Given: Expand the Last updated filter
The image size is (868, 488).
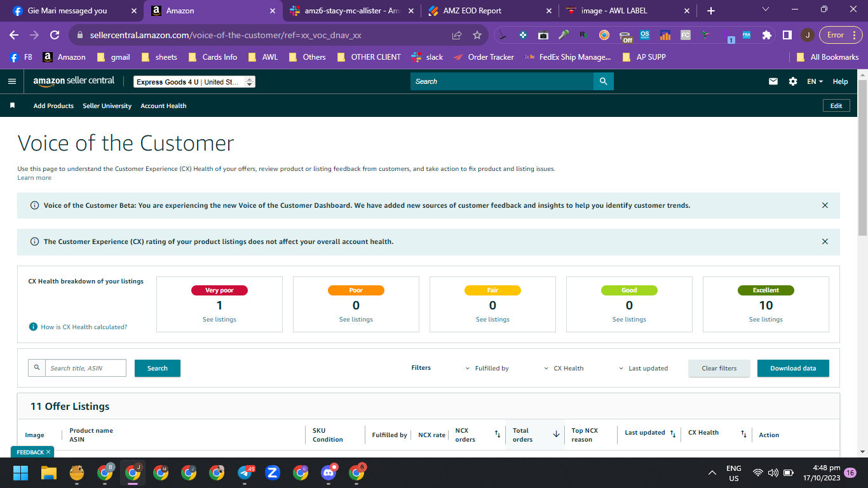Looking at the screenshot, I should (x=644, y=368).
